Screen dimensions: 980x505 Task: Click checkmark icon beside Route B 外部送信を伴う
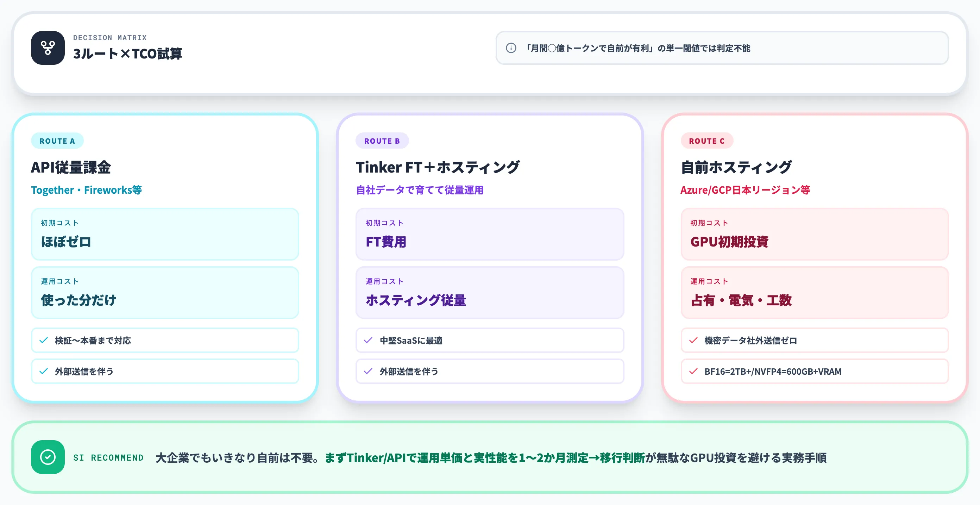[368, 371]
